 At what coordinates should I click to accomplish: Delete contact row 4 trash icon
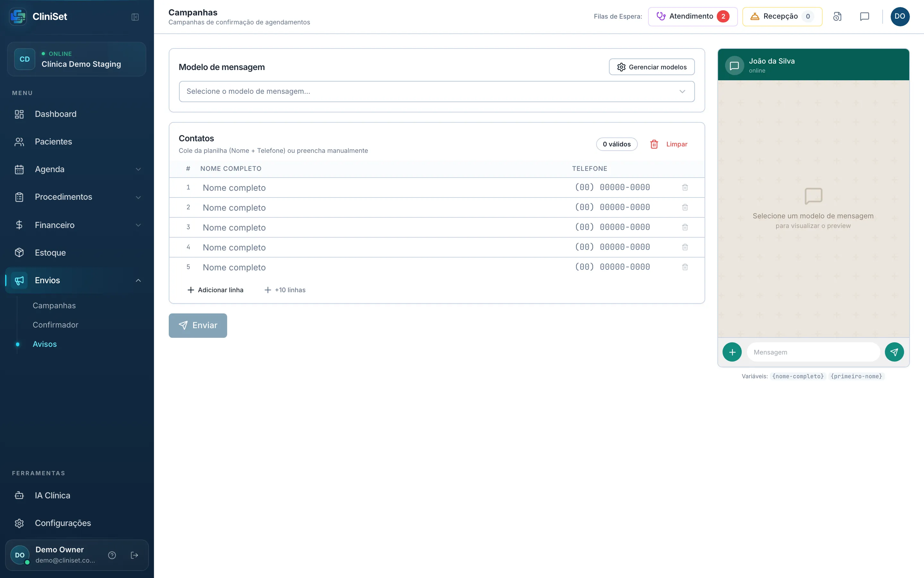685,247
